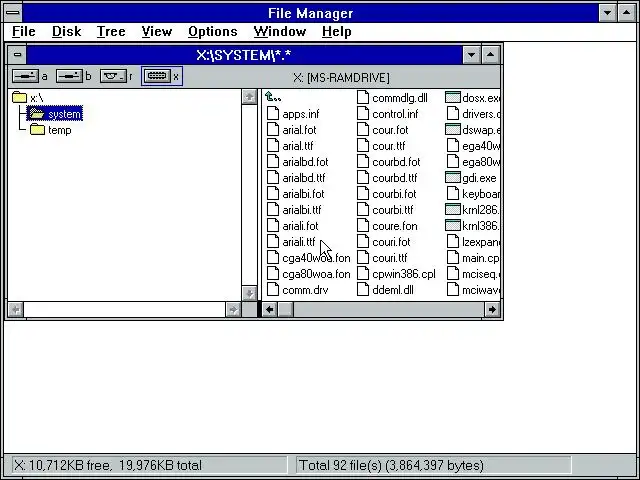640x480 pixels.
Task: Click the document icon of mciseq file
Action: 453,273
